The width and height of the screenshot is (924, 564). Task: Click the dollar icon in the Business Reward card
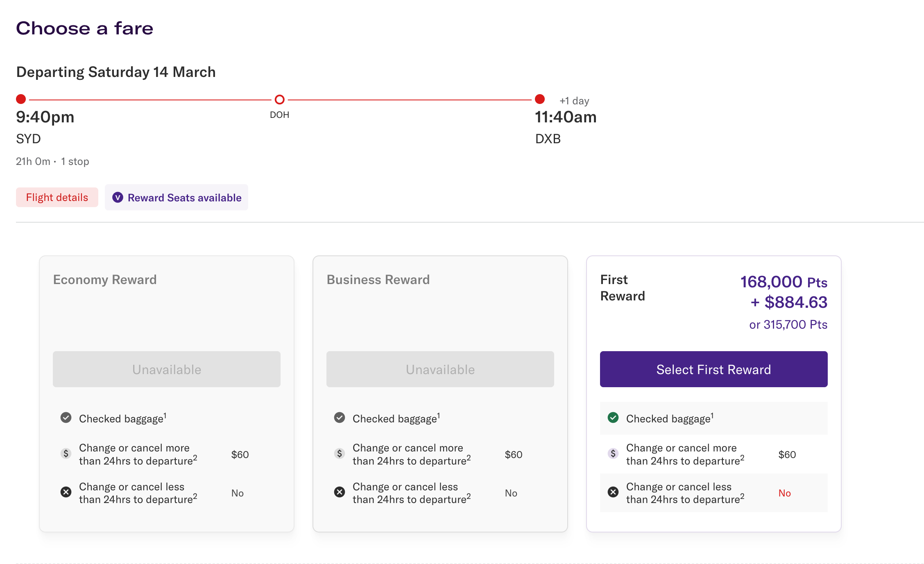pos(339,453)
